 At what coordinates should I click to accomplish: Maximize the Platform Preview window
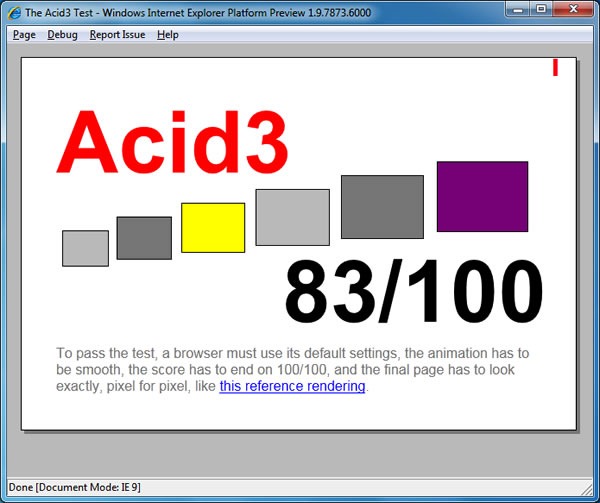click(541, 9)
